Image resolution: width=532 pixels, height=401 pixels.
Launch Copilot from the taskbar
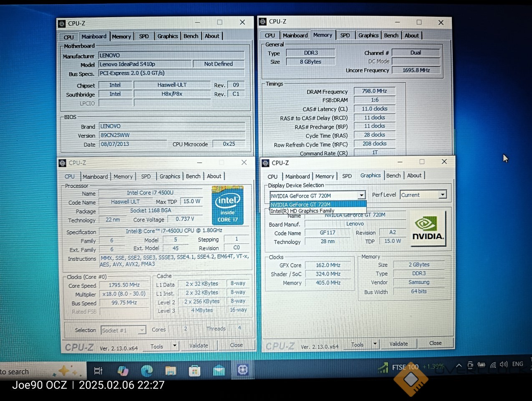pos(123,371)
